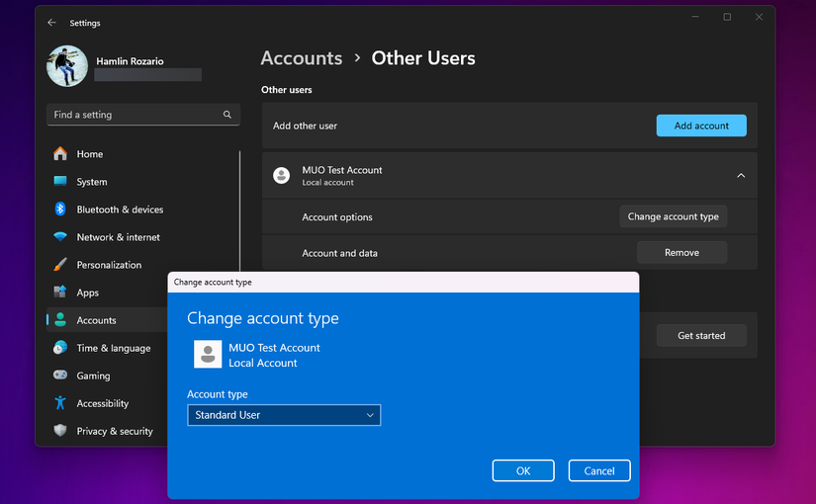Click the Bluetooth icon in the sidebar
The height and width of the screenshot is (504, 816).
[60, 209]
